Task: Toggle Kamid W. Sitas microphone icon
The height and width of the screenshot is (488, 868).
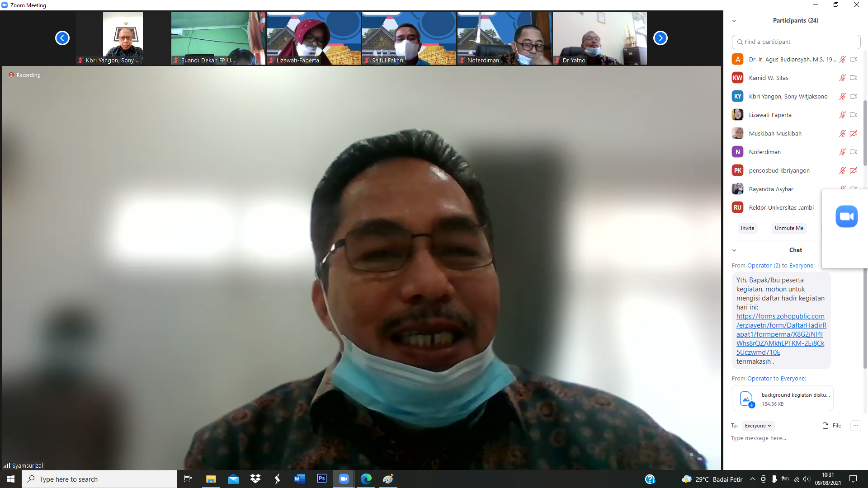Action: coord(842,78)
